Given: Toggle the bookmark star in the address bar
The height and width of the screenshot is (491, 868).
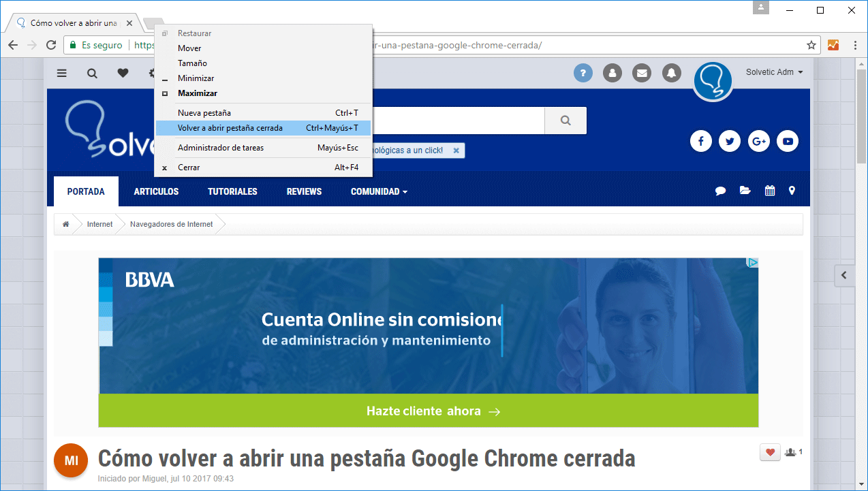Looking at the screenshot, I should point(811,45).
